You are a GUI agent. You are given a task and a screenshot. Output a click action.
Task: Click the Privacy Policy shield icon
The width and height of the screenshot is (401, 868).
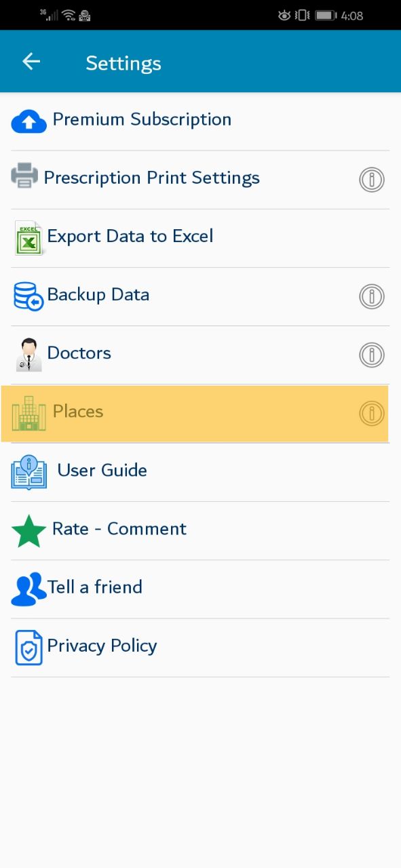click(x=28, y=648)
